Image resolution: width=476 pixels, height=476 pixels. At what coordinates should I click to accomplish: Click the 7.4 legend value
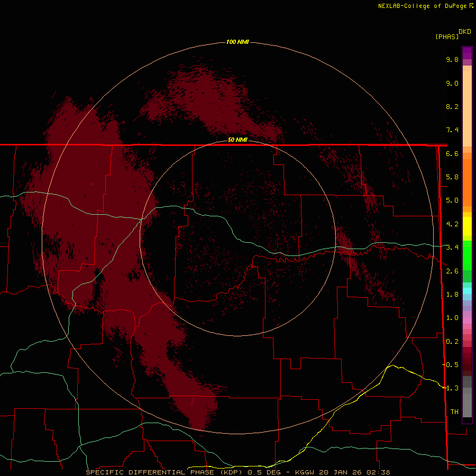pyautogui.click(x=452, y=130)
